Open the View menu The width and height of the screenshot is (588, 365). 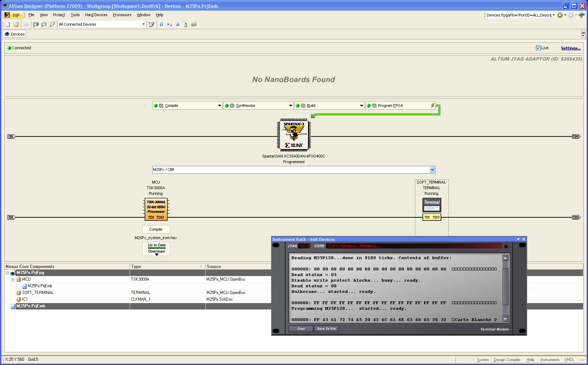(44, 15)
